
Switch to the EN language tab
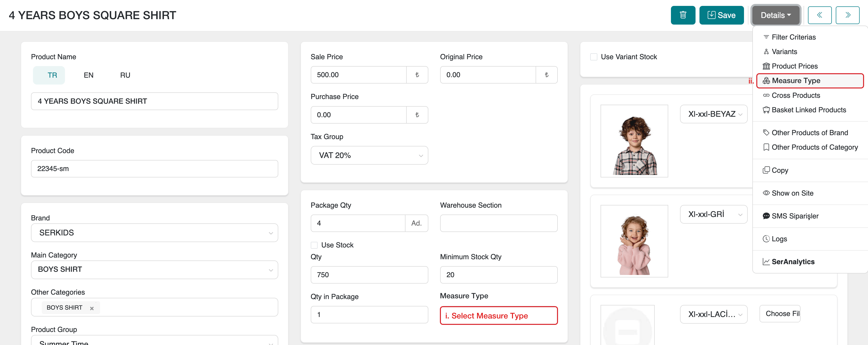[x=88, y=75]
